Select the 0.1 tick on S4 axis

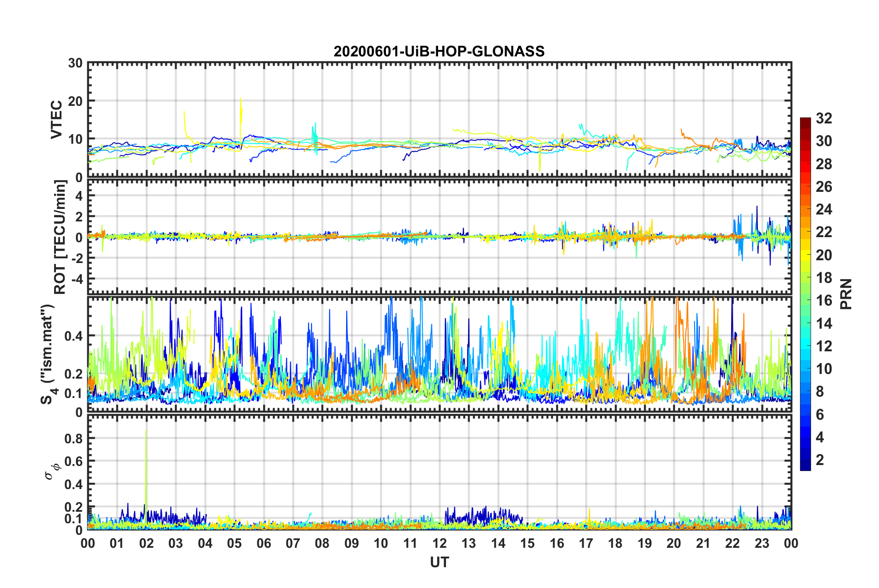point(74,393)
